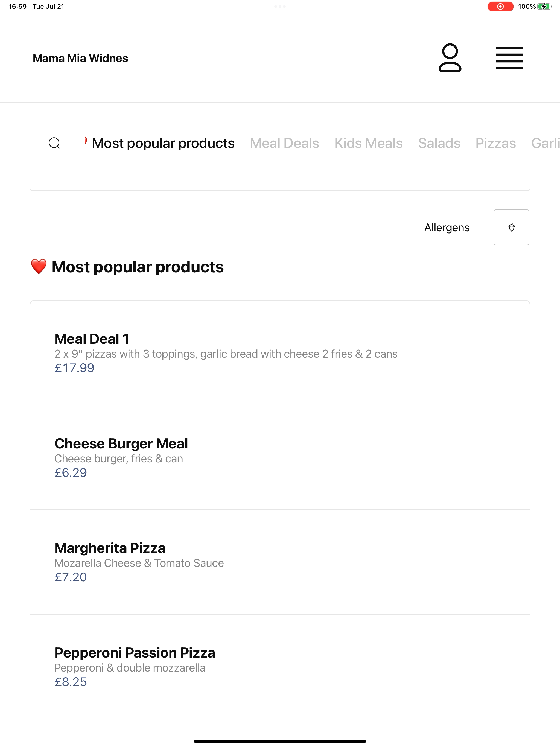This screenshot has height=747, width=560.
Task: Go to Mama Mia Widnes home
Action: (x=80, y=58)
